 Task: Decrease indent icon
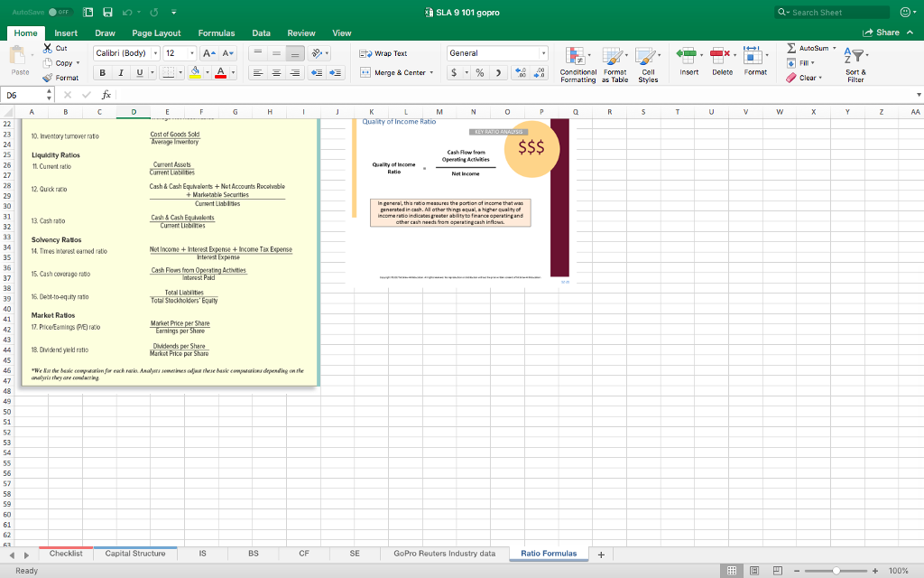(317, 72)
